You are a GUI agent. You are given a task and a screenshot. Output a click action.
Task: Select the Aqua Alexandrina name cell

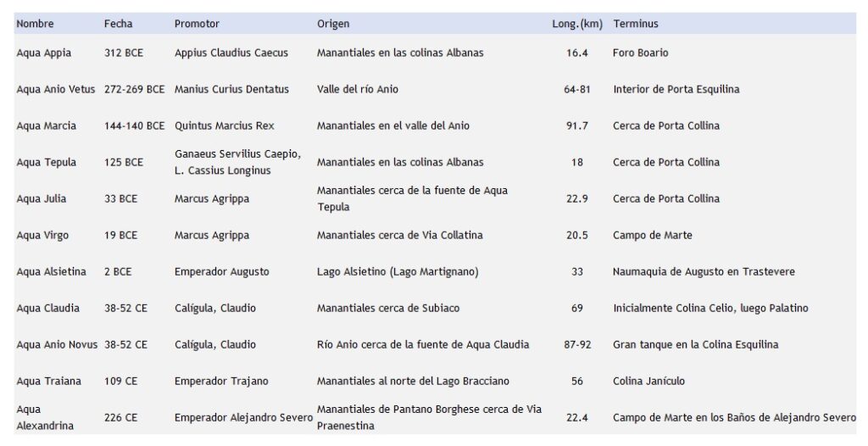pos(45,418)
